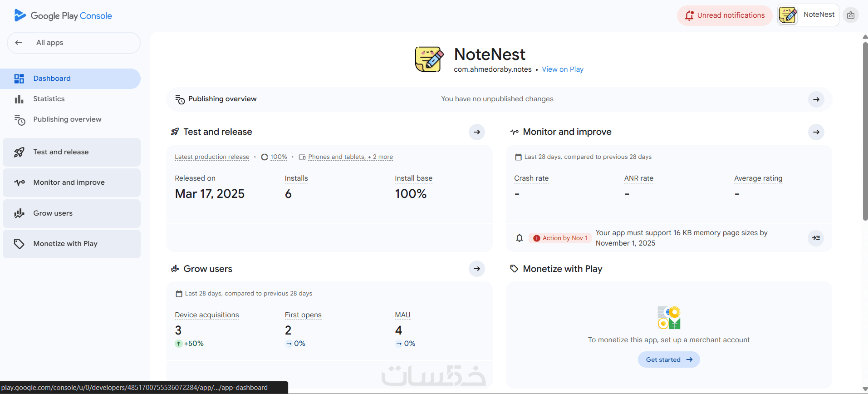The width and height of the screenshot is (868, 394).
Task: Click the icon right of NoteNest account chip
Action: tap(851, 15)
